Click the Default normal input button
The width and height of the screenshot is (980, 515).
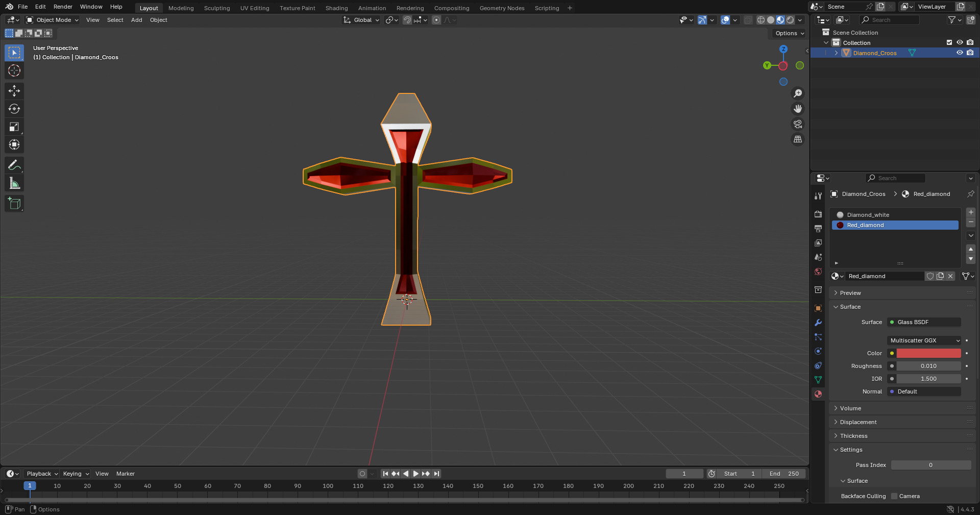(924, 391)
